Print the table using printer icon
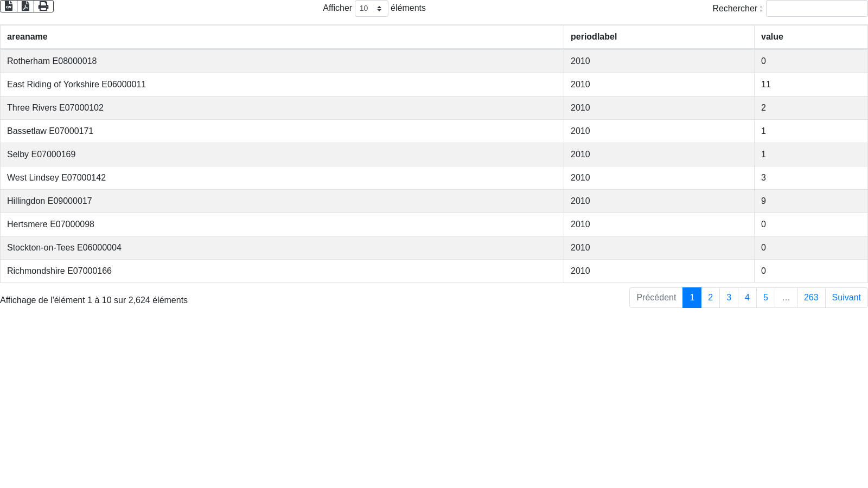 click(x=43, y=6)
